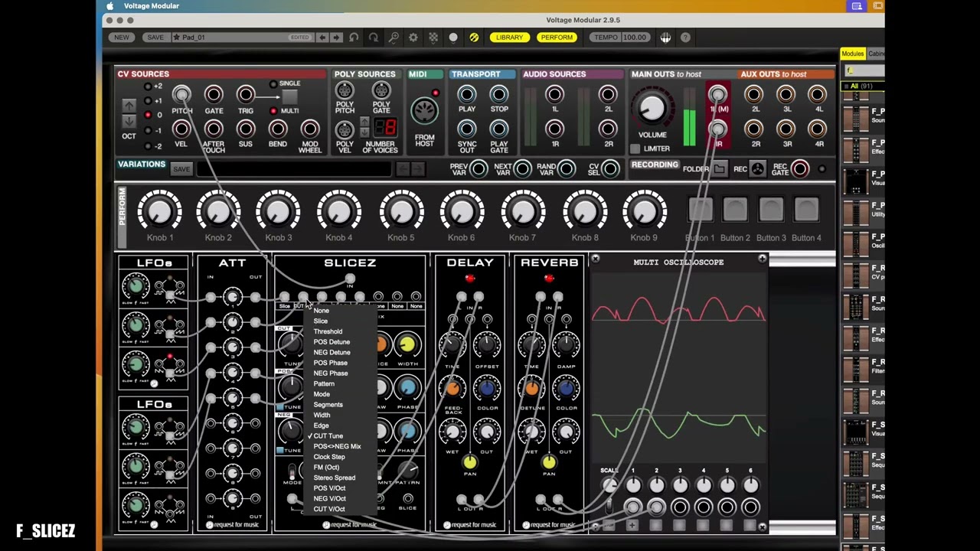Viewport: 980px width, 551px height.
Task: Click the Redo arrow icon in toolbar
Action: coord(374,37)
